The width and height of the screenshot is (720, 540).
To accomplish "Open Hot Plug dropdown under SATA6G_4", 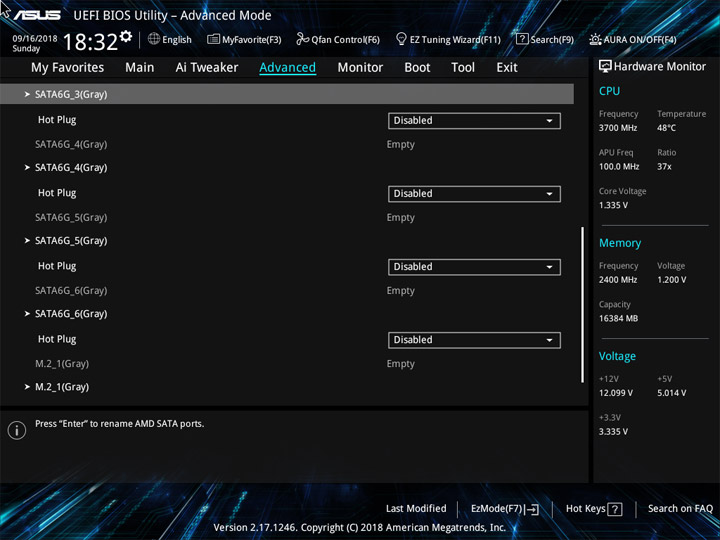I will tap(474, 194).
